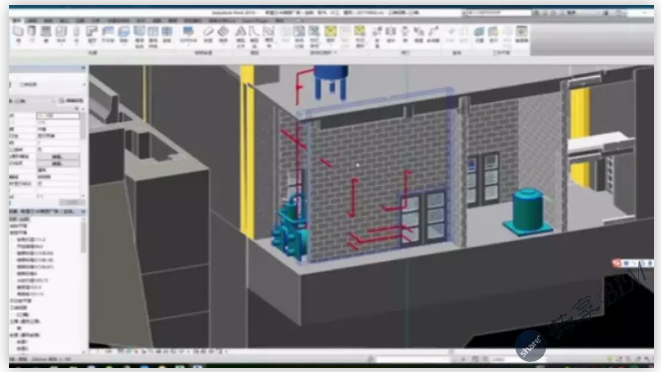The height and width of the screenshot is (372, 661).
Task: Open the Properties instance filter dropdown
Action: (x=53, y=101)
